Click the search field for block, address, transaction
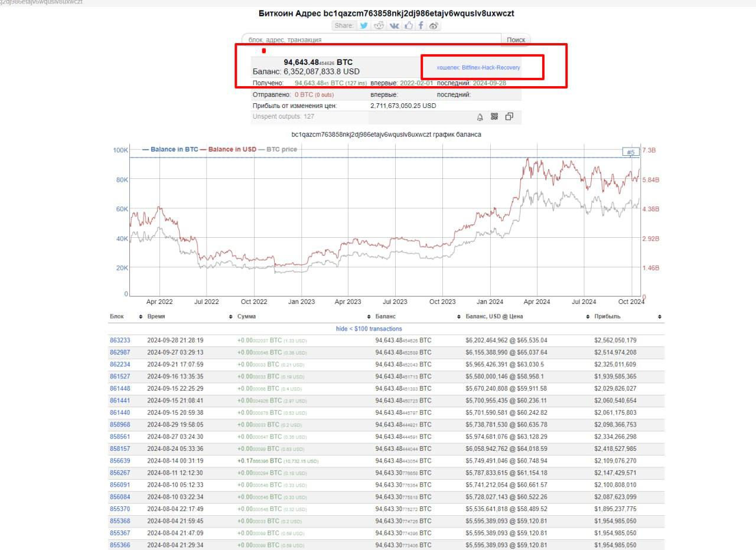The width and height of the screenshot is (756, 550). (x=371, y=40)
